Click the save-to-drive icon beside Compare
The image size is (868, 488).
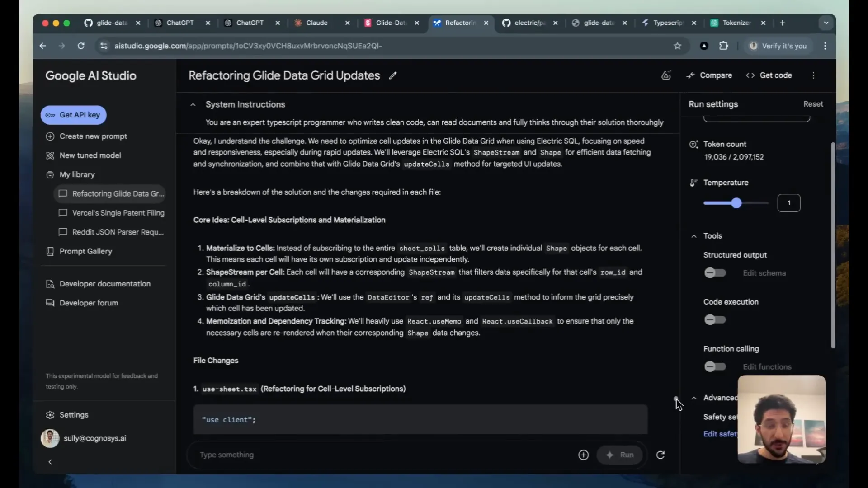pyautogui.click(x=666, y=75)
